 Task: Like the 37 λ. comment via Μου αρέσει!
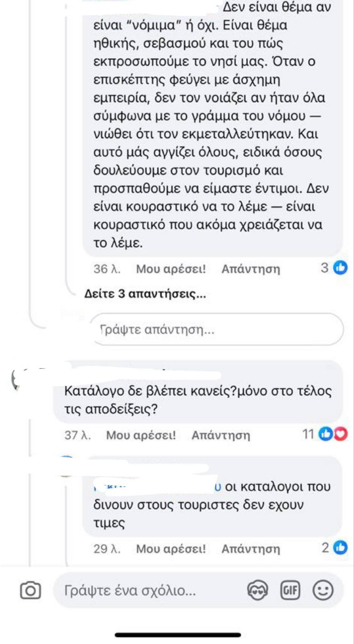(141, 435)
